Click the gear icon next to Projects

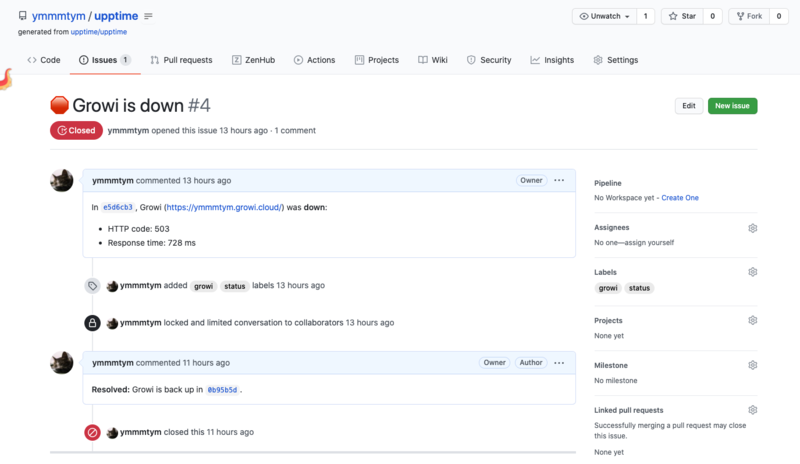753,321
